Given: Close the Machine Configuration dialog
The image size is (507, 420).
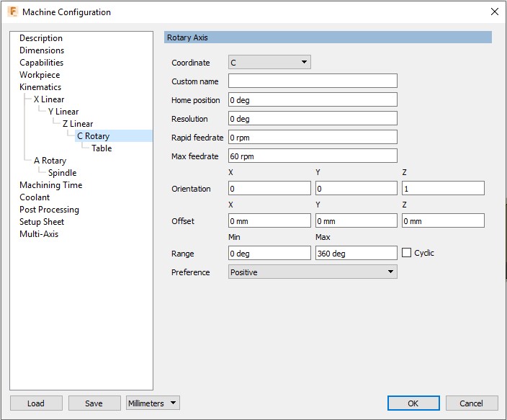Looking at the screenshot, I should [494, 12].
